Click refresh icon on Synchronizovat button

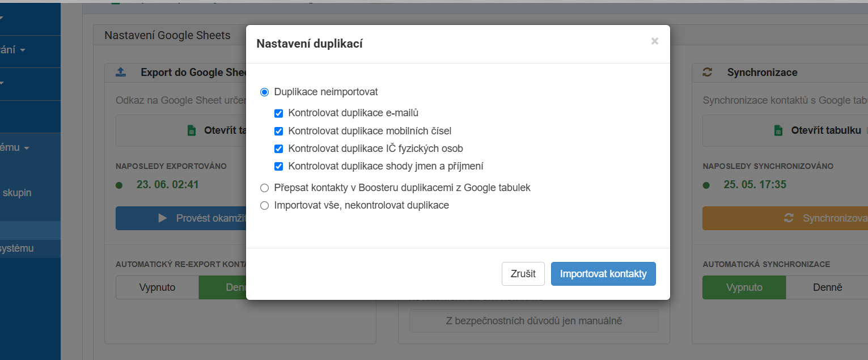789,218
